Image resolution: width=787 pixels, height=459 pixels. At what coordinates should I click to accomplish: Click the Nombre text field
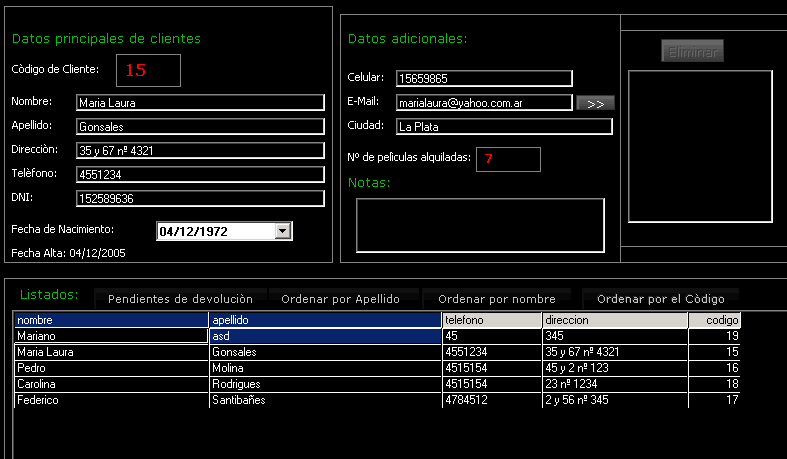tap(200, 102)
